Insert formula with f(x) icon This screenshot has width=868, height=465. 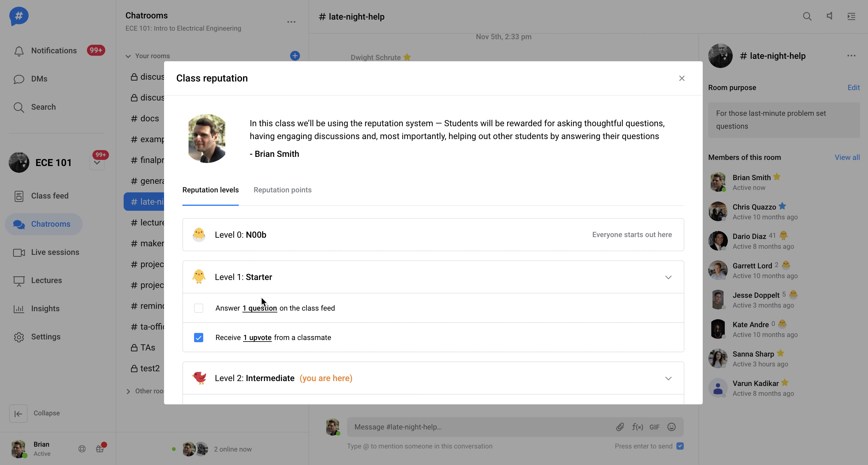(x=637, y=427)
